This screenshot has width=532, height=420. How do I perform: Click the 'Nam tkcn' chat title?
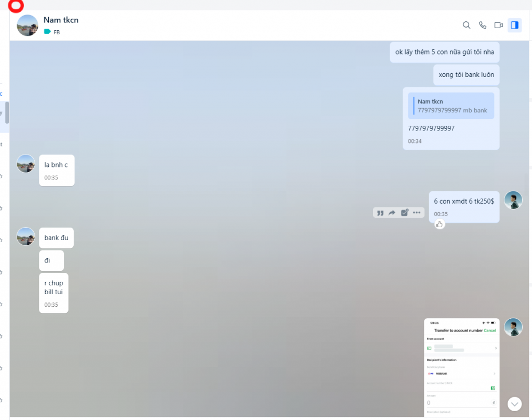(61, 20)
